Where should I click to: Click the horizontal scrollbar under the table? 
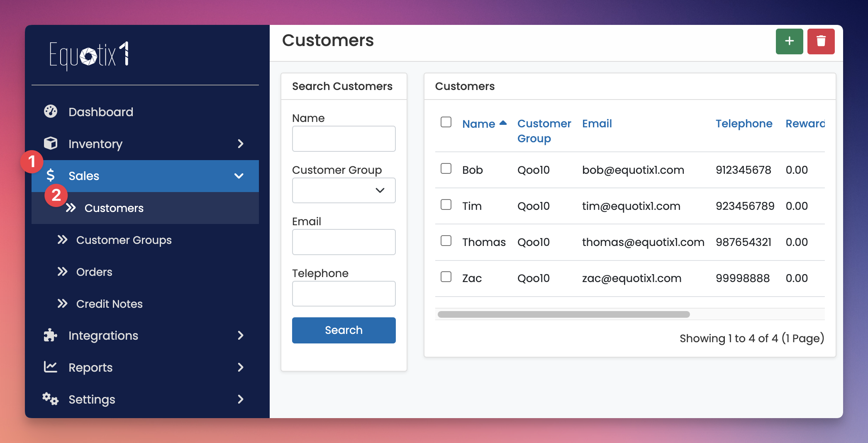click(x=563, y=314)
